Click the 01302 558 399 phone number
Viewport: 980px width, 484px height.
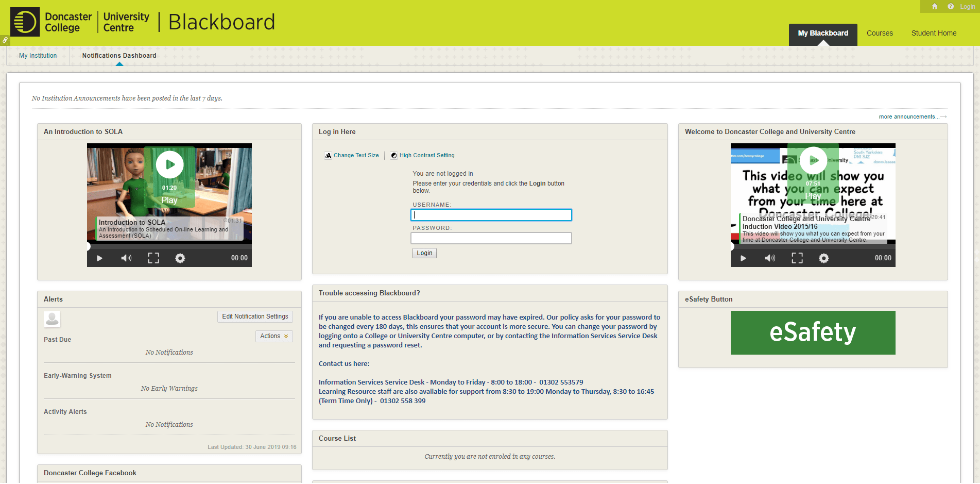[x=403, y=401]
